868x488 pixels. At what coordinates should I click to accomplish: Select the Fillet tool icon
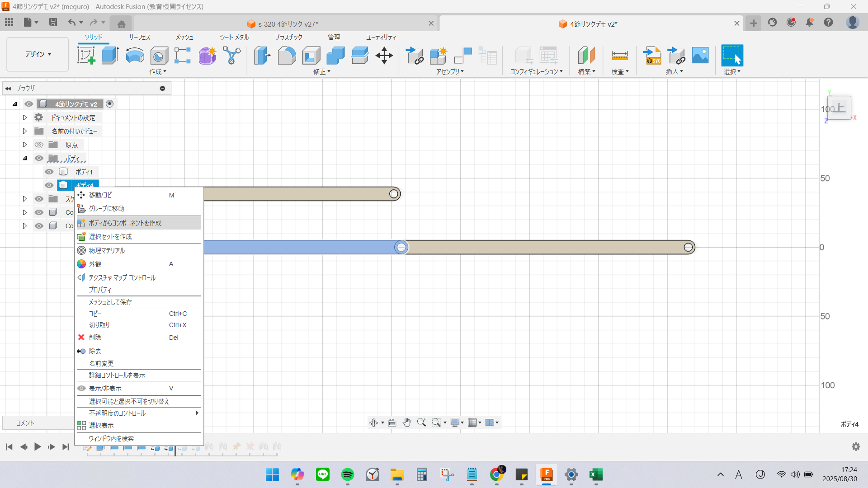[287, 56]
